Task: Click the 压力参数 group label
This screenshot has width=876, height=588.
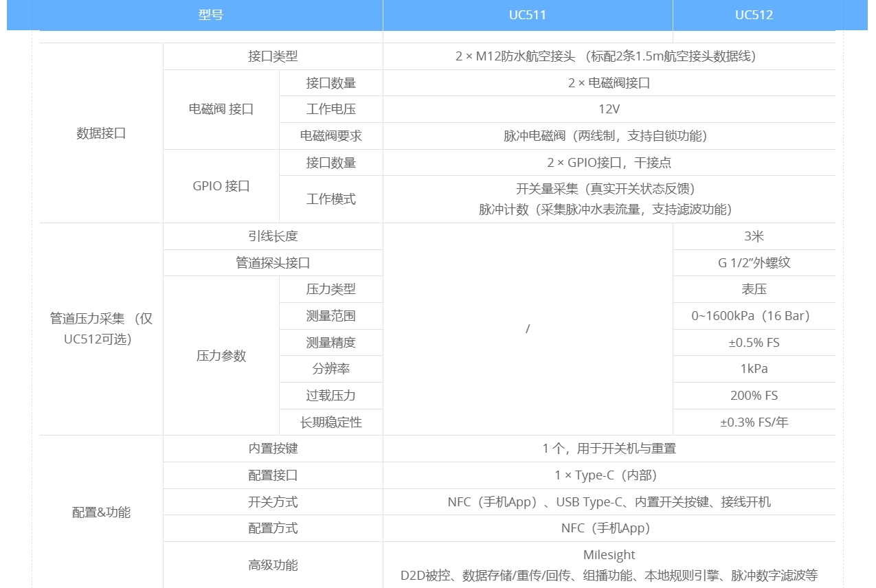Action: tap(221, 356)
